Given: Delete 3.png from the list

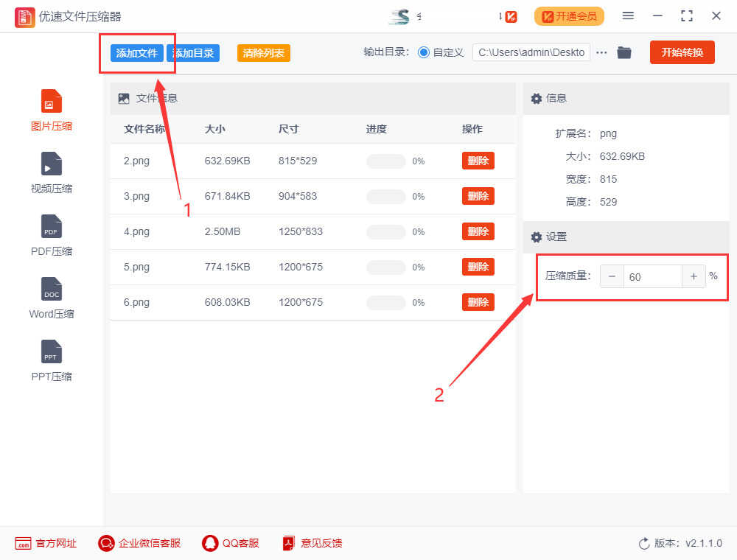Looking at the screenshot, I should 478,196.
